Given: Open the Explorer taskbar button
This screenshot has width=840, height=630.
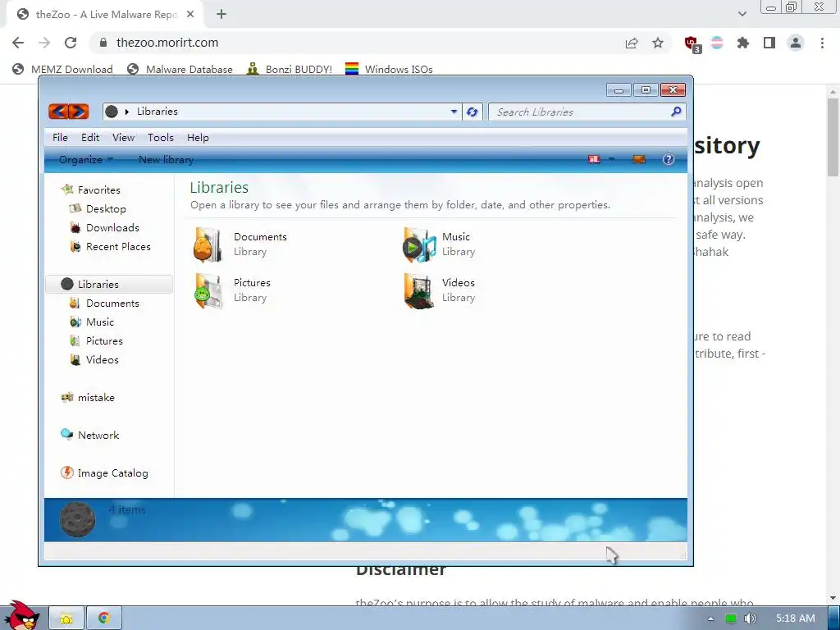Looking at the screenshot, I should 66,619.
